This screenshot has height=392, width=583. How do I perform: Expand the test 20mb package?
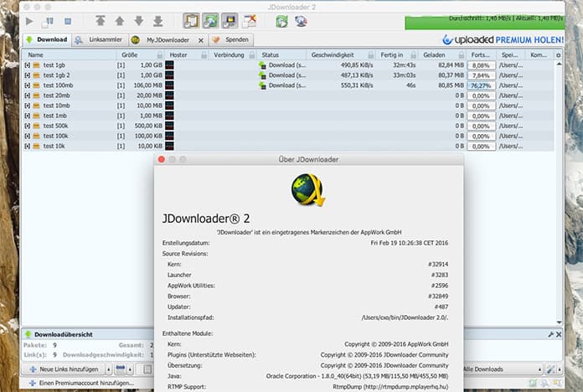coord(27,95)
